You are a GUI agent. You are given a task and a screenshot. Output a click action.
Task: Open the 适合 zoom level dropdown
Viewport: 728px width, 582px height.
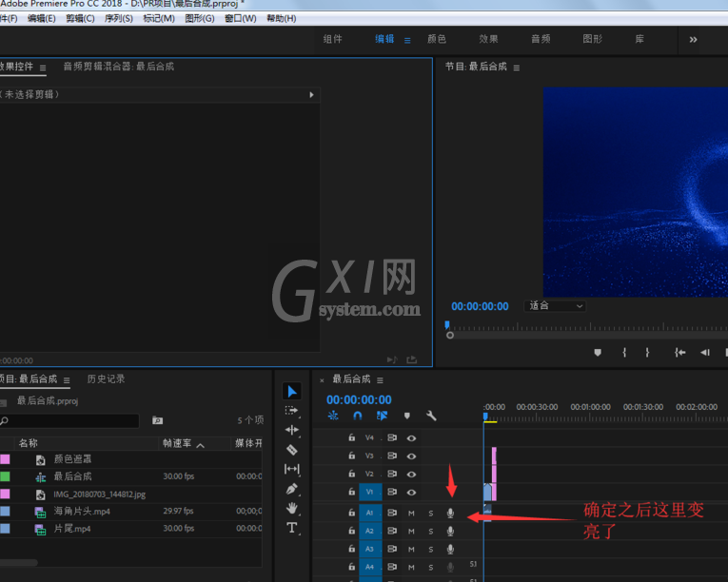(x=556, y=306)
